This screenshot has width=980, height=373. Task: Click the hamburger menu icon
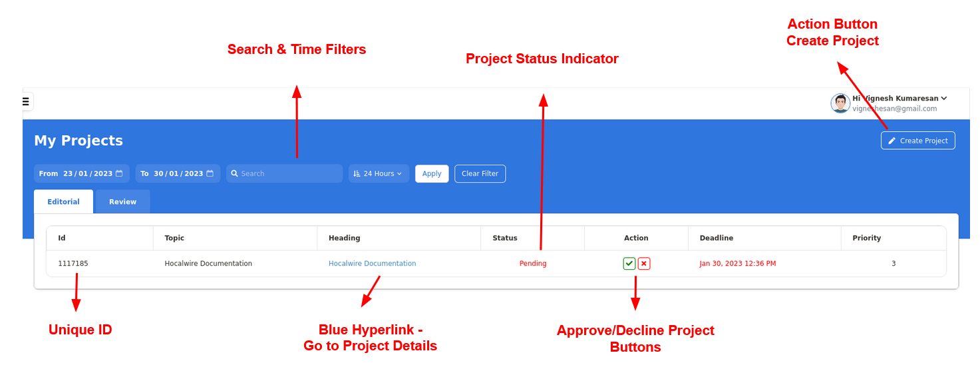click(26, 101)
